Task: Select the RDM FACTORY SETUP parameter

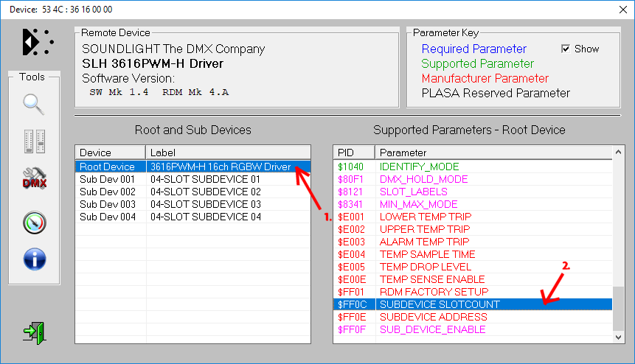Action: (x=432, y=292)
